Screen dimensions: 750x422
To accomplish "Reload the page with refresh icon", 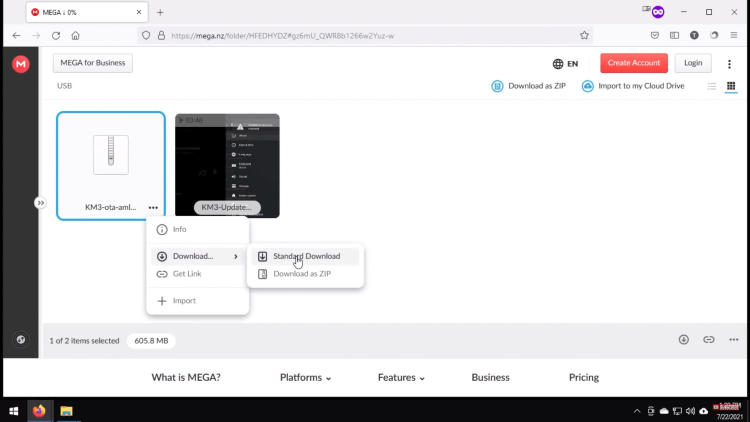I will (x=56, y=35).
